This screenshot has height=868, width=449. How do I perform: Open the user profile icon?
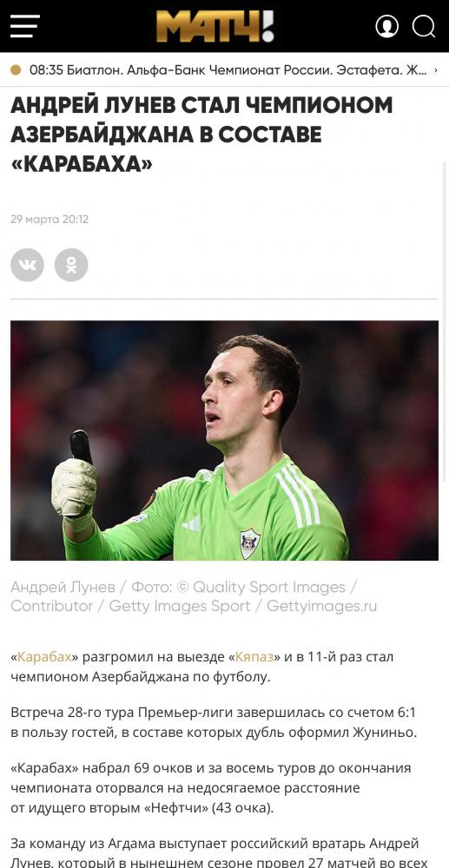click(387, 26)
